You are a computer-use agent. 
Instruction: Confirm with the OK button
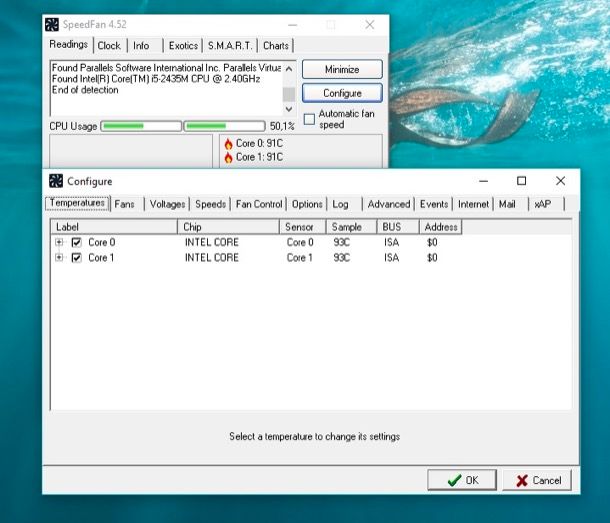tap(462, 480)
